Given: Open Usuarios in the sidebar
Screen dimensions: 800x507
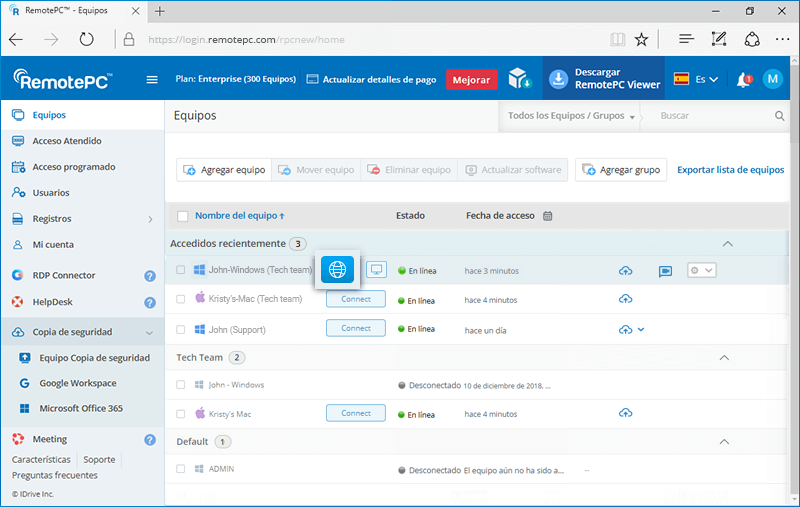Looking at the screenshot, I should click(51, 193).
